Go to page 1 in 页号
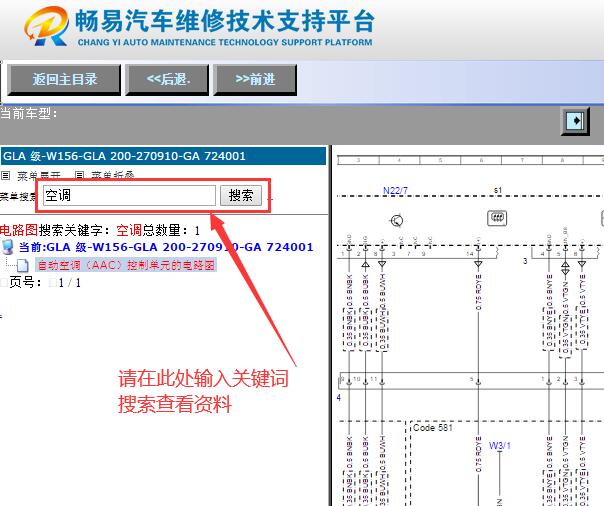The image size is (604, 506). point(61,283)
